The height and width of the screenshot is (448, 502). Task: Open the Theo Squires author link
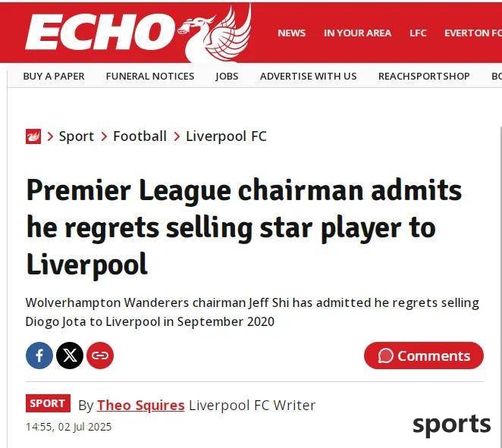pyautogui.click(x=141, y=405)
